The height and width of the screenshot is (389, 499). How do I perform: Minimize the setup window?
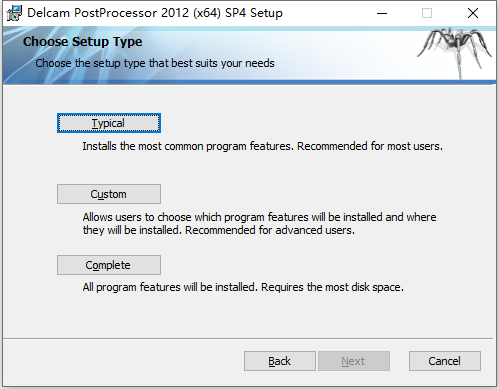click(x=382, y=13)
